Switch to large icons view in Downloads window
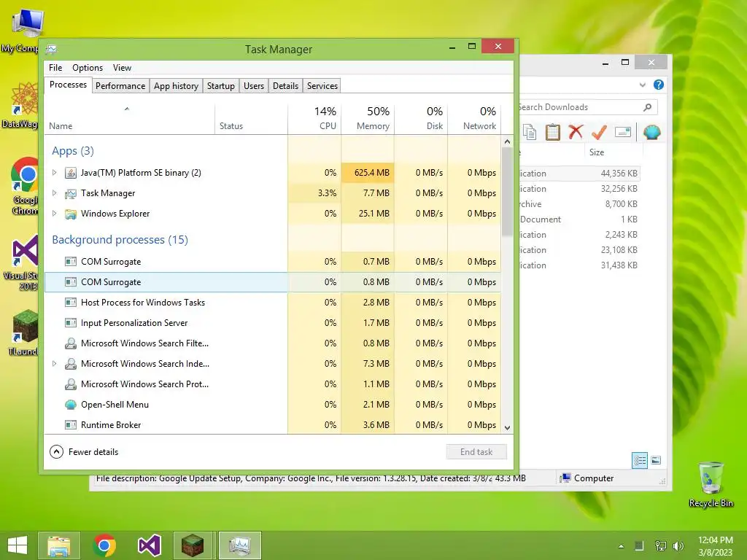 pos(656,460)
